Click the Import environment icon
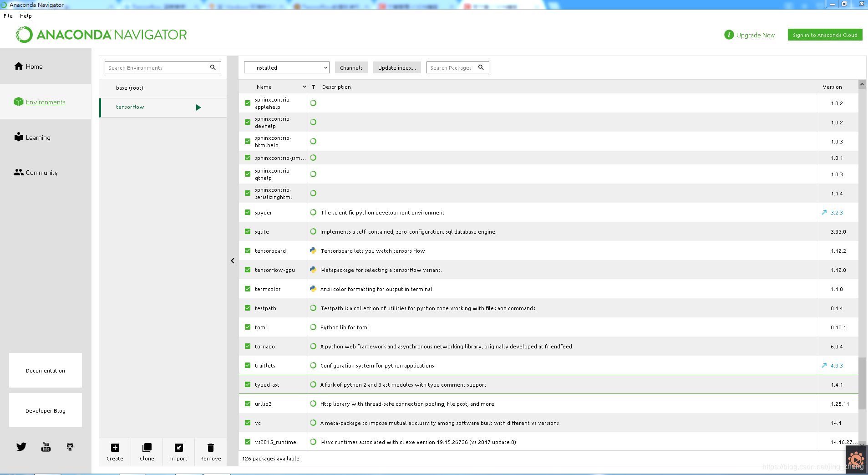Viewport: 868px width, 475px height. (x=179, y=448)
